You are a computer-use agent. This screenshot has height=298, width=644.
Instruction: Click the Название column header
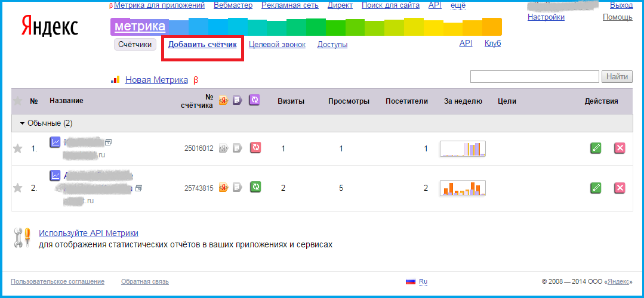coord(66,101)
